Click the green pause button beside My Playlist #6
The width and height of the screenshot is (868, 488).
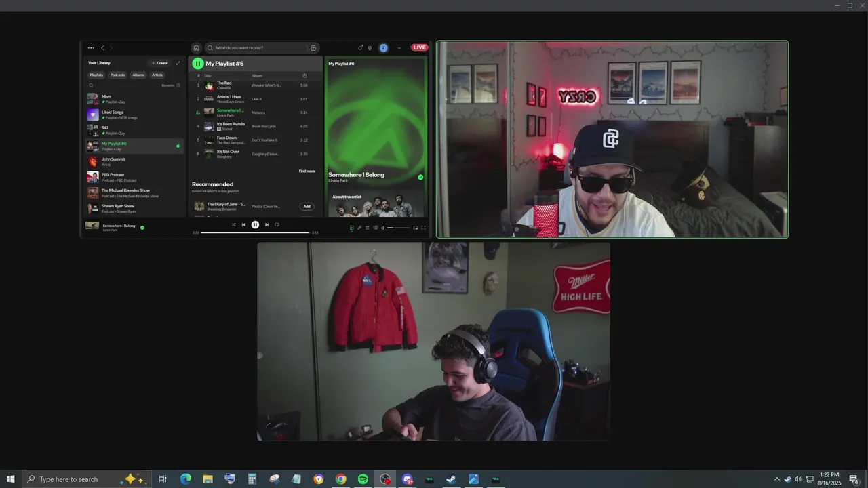tap(197, 64)
